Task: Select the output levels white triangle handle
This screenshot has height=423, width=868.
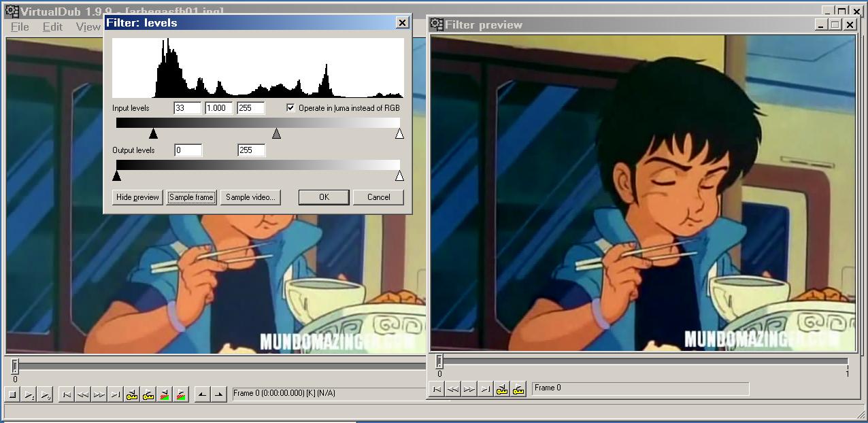Action: tap(399, 176)
